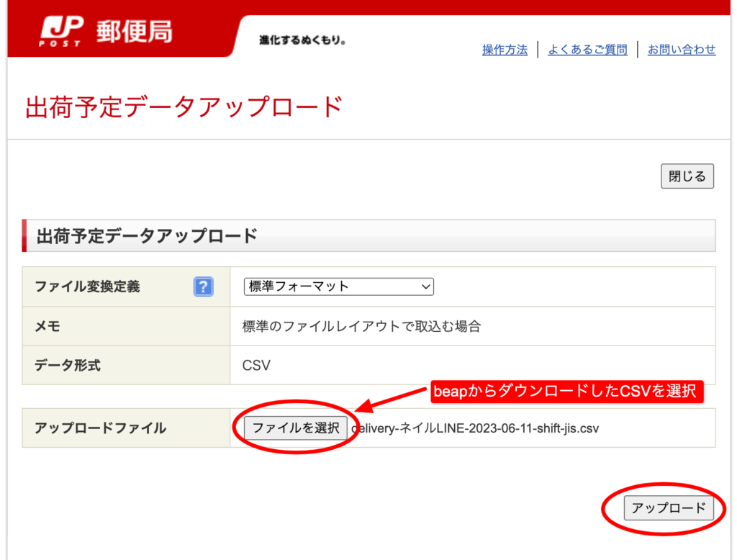Viewport: 737px width, 560px height.
Task: Click the CSV data format value
Action: coord(256,365)
